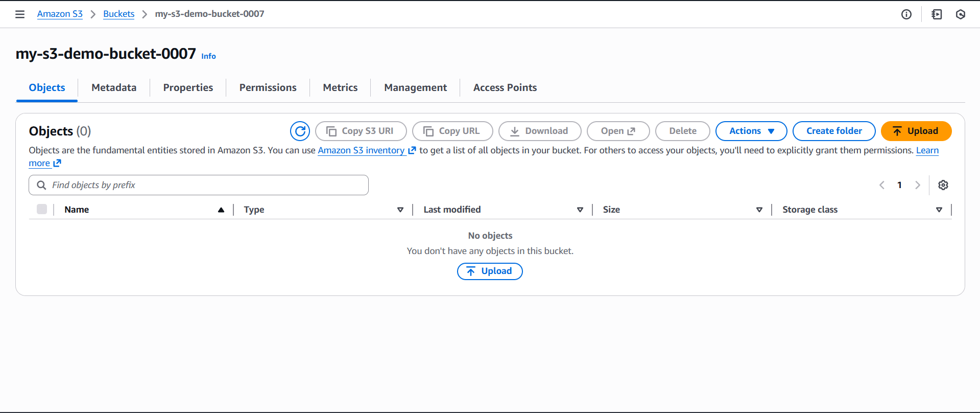Click Copy URL button
This screenshot has height=413, width=980.
click(x=452, y=131)
